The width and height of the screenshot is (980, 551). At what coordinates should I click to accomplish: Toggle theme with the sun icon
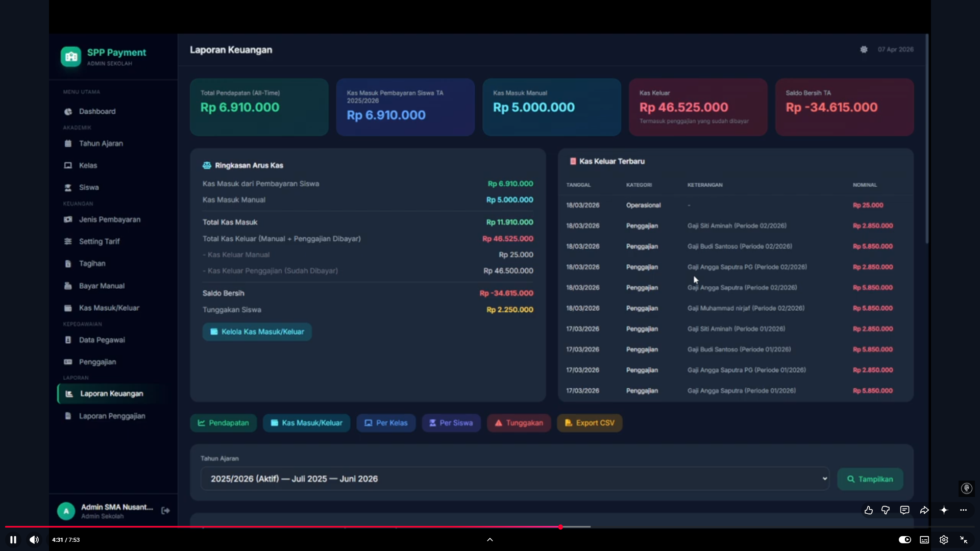(864, 49)
